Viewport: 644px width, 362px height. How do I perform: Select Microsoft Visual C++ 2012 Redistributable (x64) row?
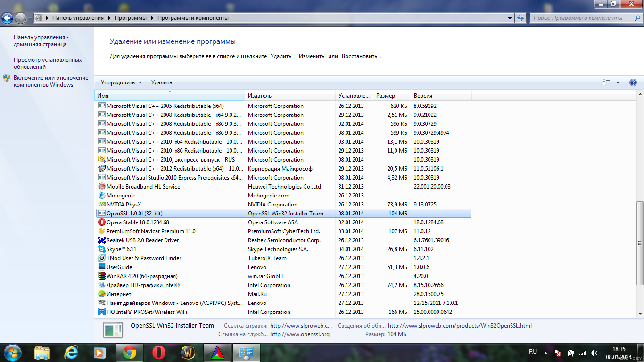pos(283,168)
